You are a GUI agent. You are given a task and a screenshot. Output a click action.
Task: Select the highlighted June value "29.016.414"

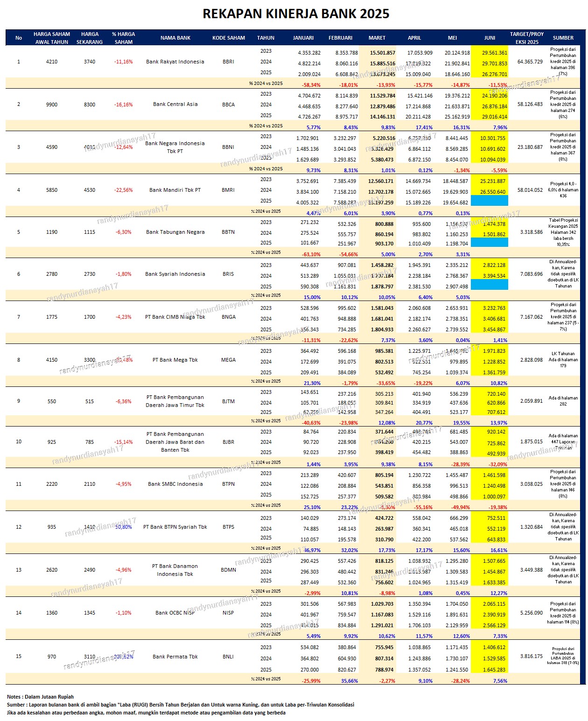pos(494,117)
